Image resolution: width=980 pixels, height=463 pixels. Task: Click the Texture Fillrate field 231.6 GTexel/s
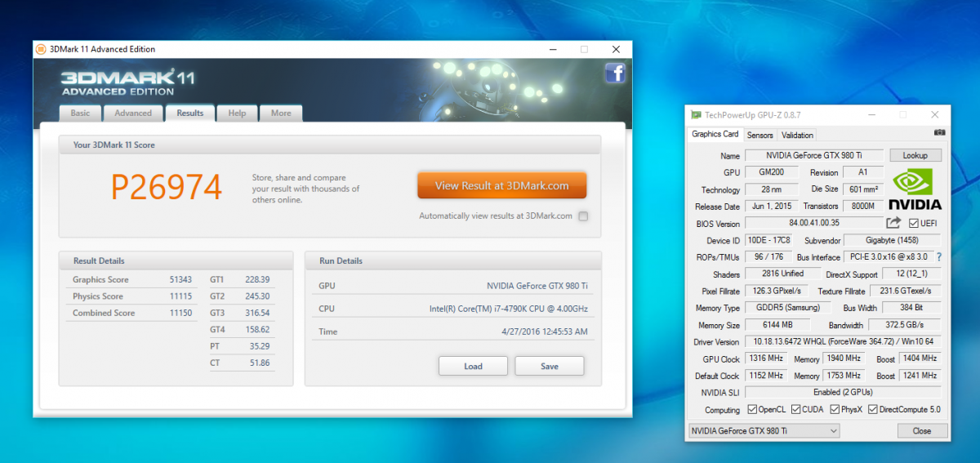(x=906, y=291)
